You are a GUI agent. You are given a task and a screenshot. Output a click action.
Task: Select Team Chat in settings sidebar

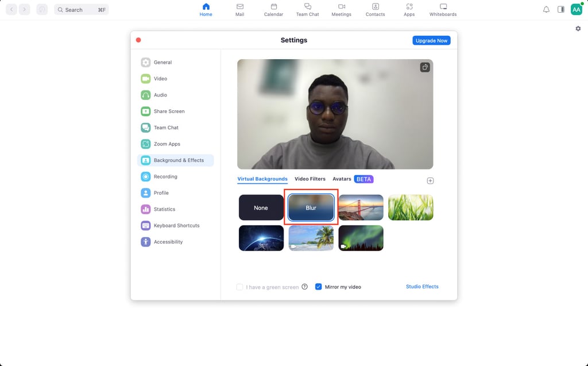point(176,128)
